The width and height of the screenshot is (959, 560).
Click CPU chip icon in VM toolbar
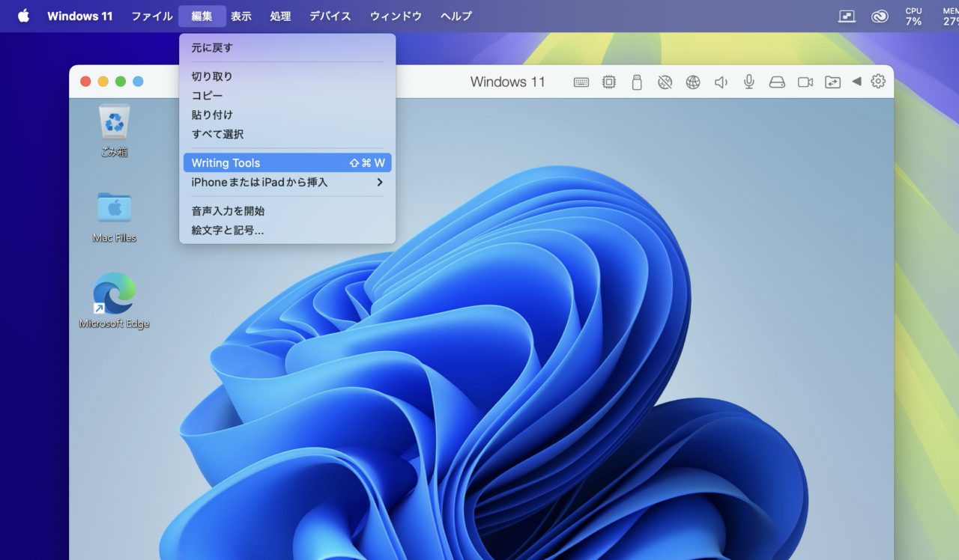pos(609,82)
